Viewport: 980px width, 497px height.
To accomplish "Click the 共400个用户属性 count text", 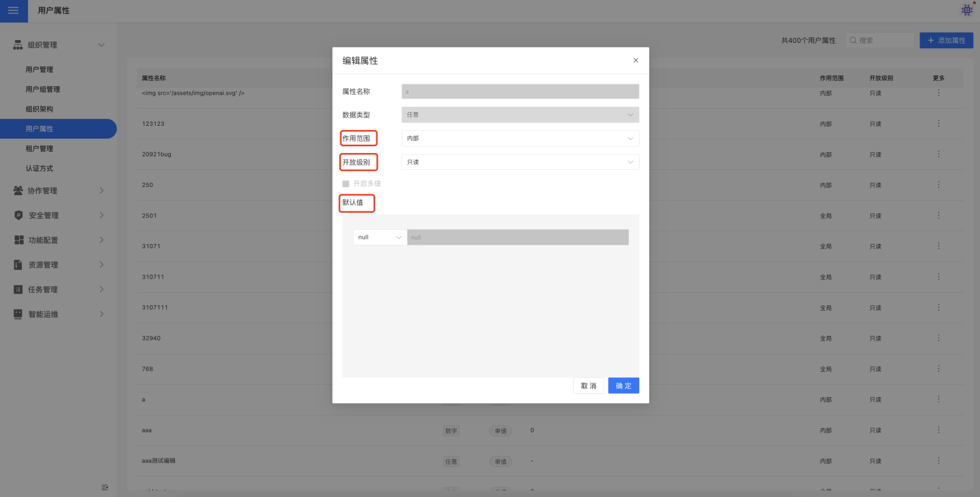I will coord(808,40).
